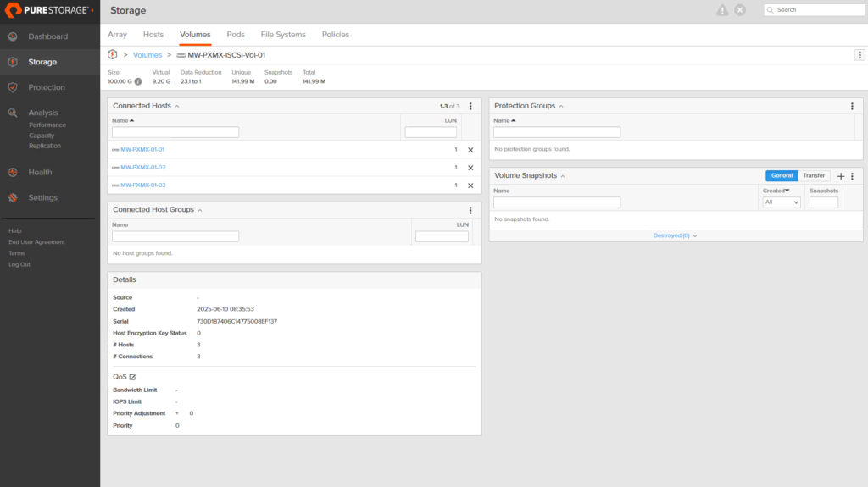Image resolution: width=868 pixels, height=487 pixels.
Task: Open Connected Host Groups options menu
Action: (x=470, y=210)
